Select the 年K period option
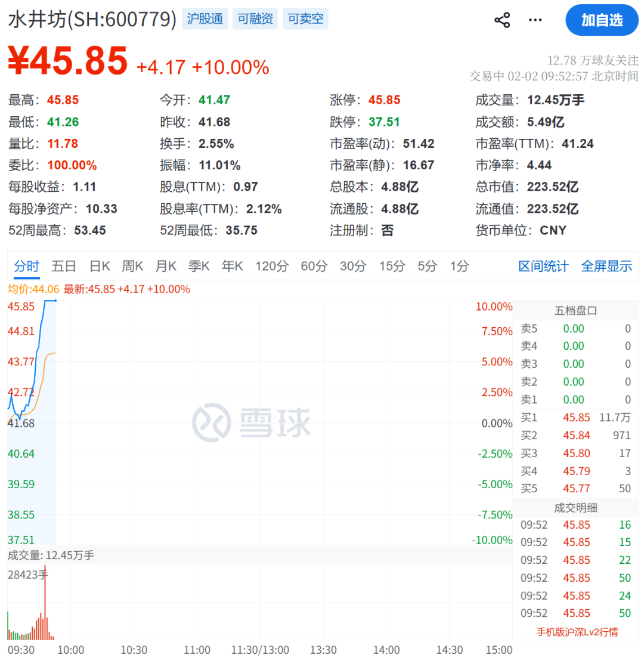The width and height of the screenshot is (644, 658). pos(233,266)
